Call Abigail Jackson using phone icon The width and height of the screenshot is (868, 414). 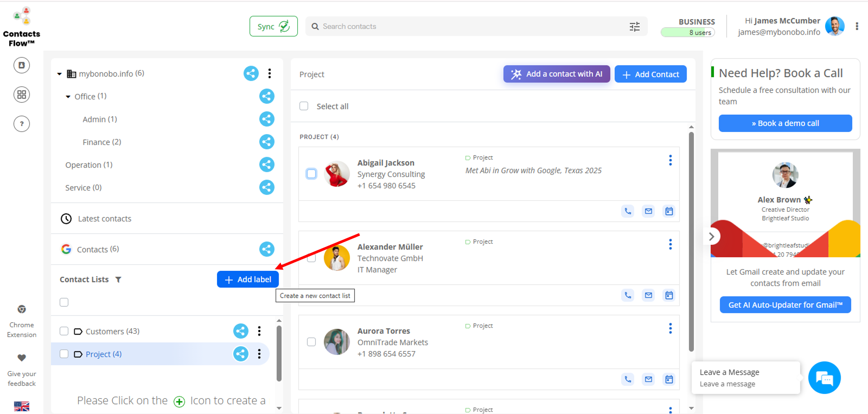click(628, 211)
